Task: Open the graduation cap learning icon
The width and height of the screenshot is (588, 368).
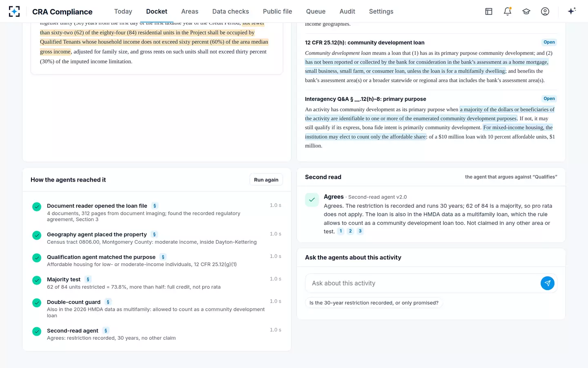Action: click(x=526, y=11)
